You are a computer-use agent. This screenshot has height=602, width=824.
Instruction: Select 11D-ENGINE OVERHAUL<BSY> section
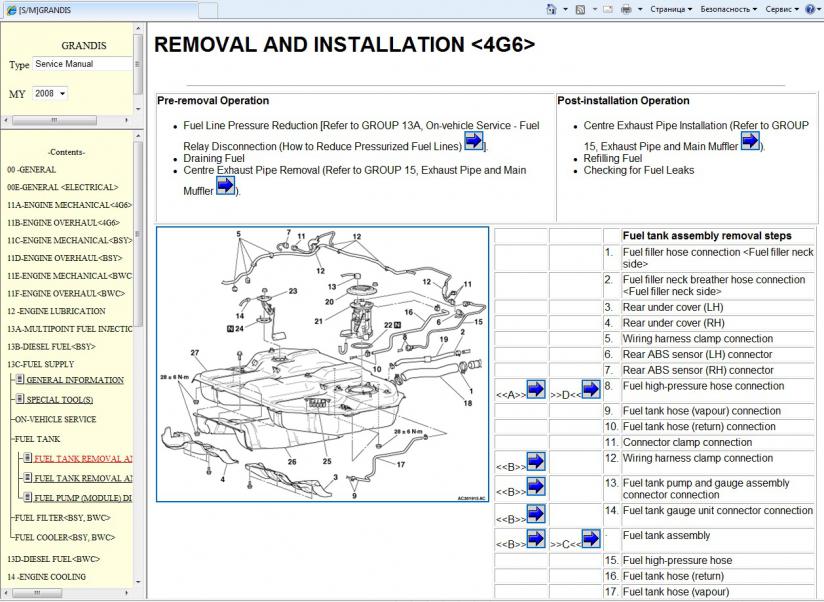point(65,258)
